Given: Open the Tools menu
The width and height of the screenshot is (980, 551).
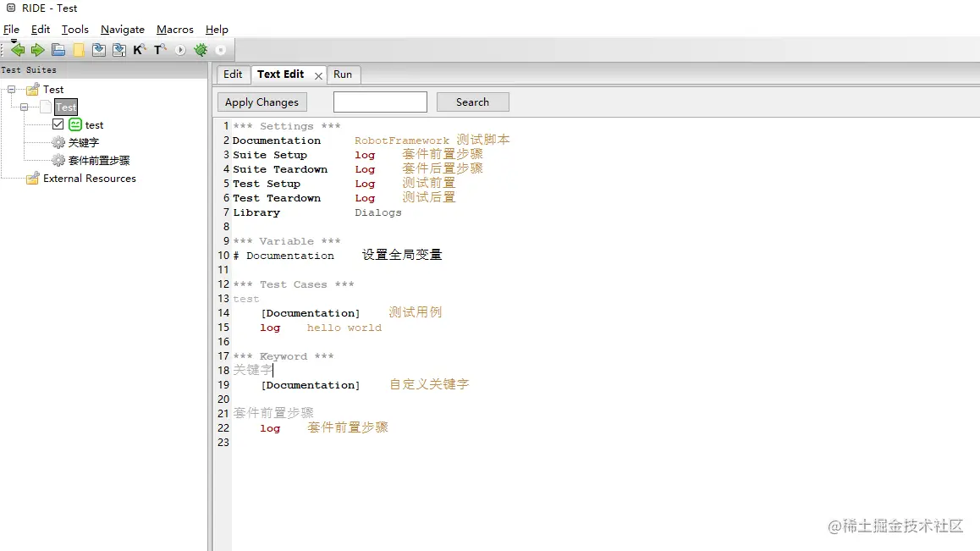Looking at the screenshot, I should [75, 30].
